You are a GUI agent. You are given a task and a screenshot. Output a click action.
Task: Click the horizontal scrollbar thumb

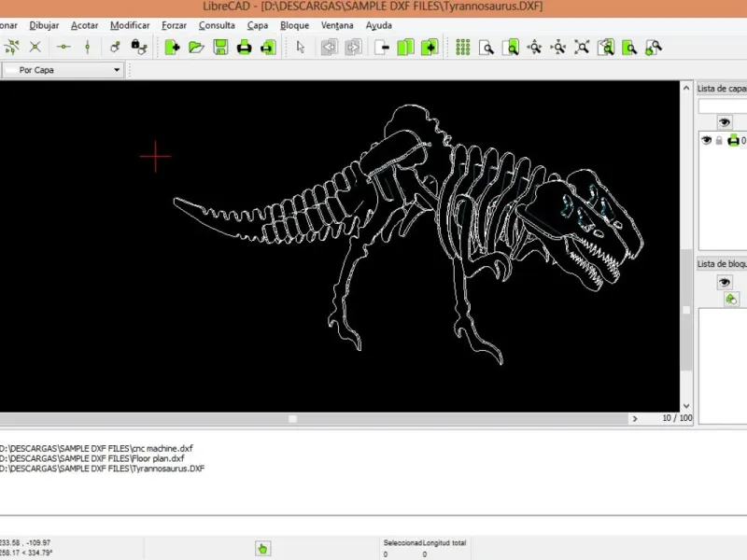tap(293, 418)
